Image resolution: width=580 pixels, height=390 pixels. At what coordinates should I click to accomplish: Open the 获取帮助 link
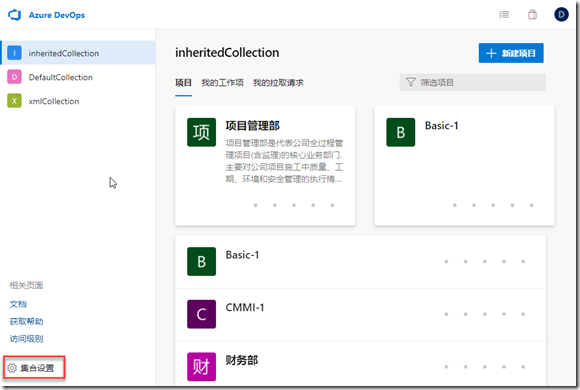pos(26,321)
